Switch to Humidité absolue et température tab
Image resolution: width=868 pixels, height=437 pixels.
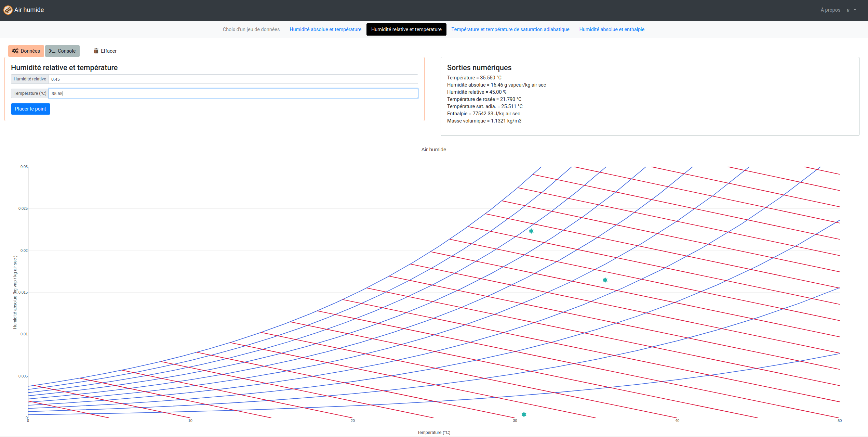(x=325, y=29)
